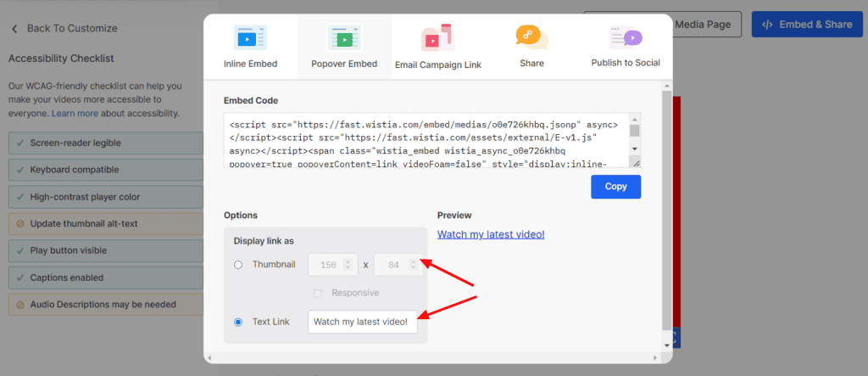The image size is (868, 376).
Task: Open the High-contrast player color item
Action: click(x=106, y=197)
